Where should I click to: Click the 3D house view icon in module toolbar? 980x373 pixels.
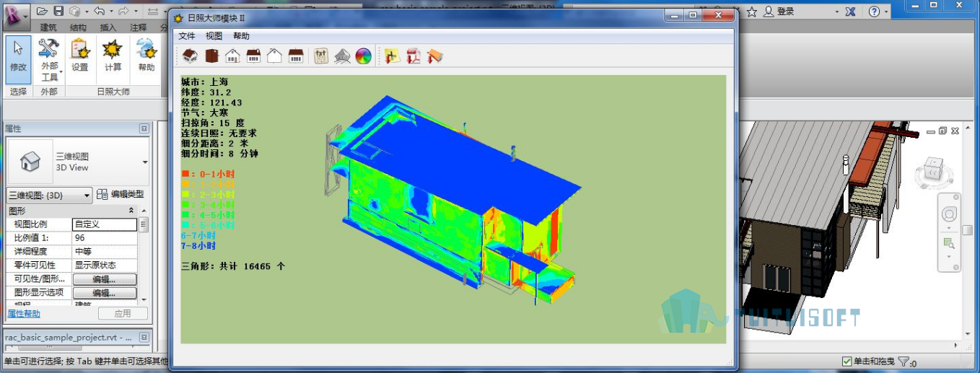coord(190,56)
